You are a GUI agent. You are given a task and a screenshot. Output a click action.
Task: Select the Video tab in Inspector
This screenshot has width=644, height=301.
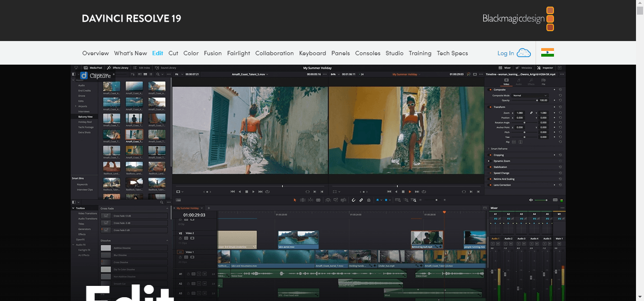(506, 82)
